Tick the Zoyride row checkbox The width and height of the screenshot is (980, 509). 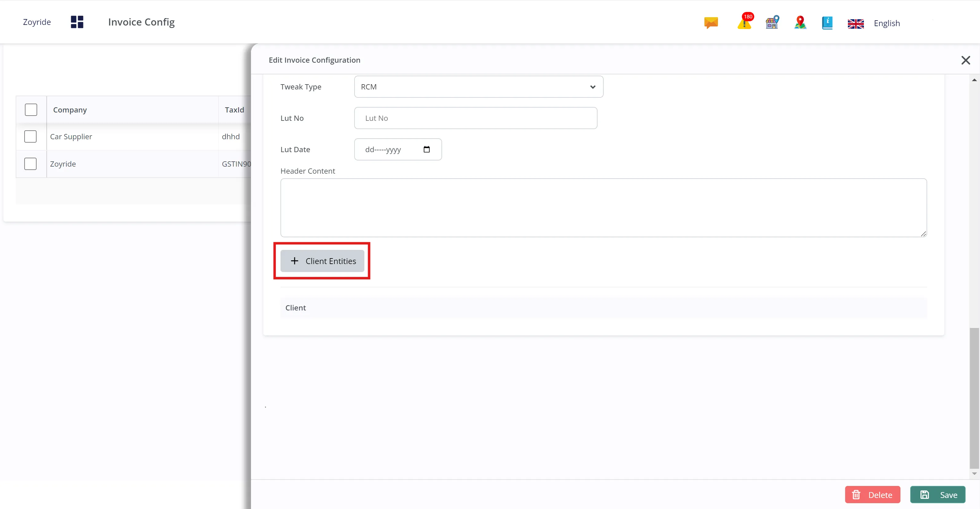[30, 164]
